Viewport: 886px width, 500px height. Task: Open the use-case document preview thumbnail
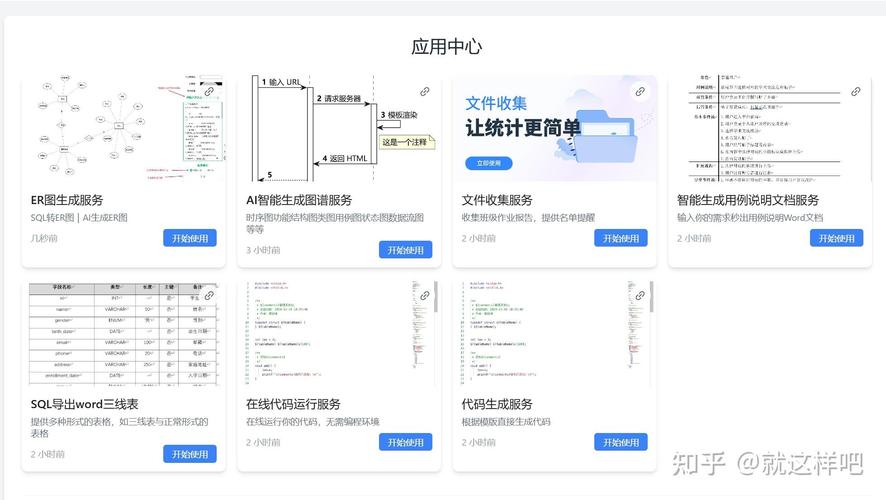click(x=770, y=128)
